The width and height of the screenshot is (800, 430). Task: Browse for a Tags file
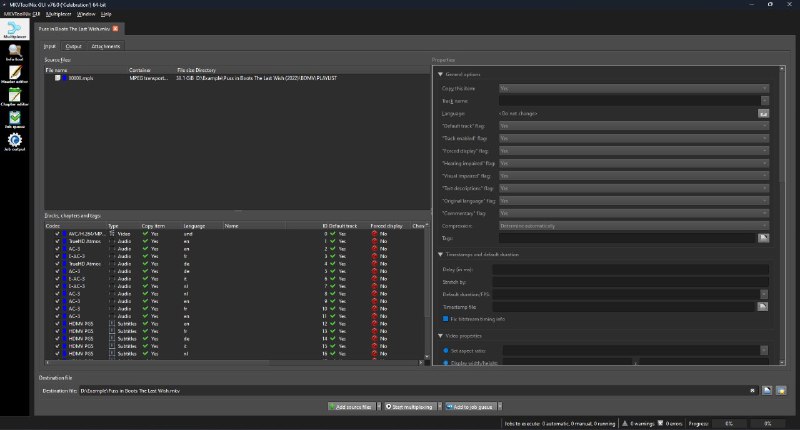point(763,238)
